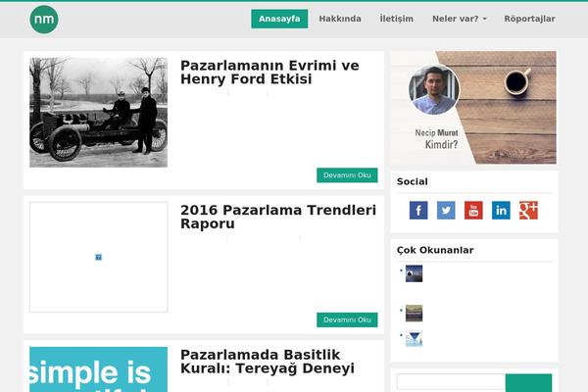Screen dimensions: 588x392
Task: Open article title 2016 Pazarlama Trendleri Raporu
Action: [x=278, y=217]
